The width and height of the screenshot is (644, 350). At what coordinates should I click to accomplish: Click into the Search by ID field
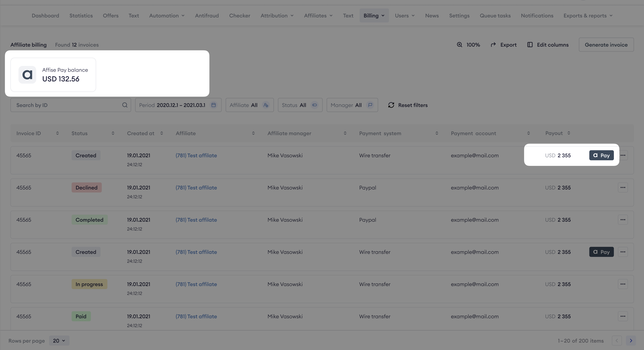(68, 105)
